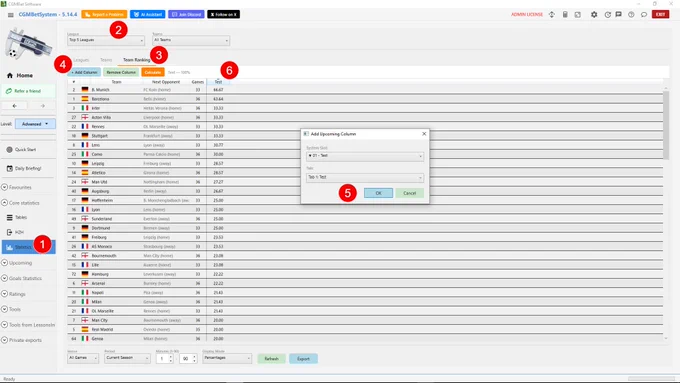The width and height of the screenshot is (680, 383).
Task: Click Cancel in Add Upcoming Column dialog
Action: pos(409,193)
